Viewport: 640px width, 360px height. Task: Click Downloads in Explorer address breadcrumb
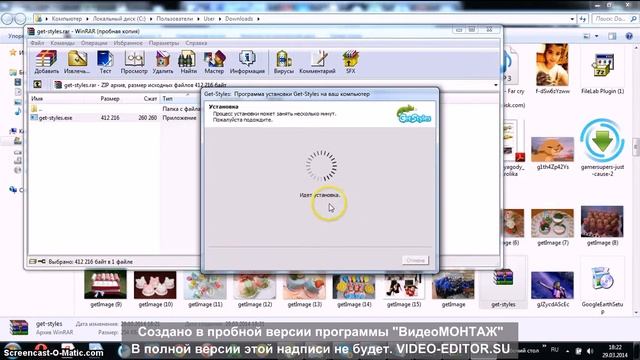[x=239, y=19]
